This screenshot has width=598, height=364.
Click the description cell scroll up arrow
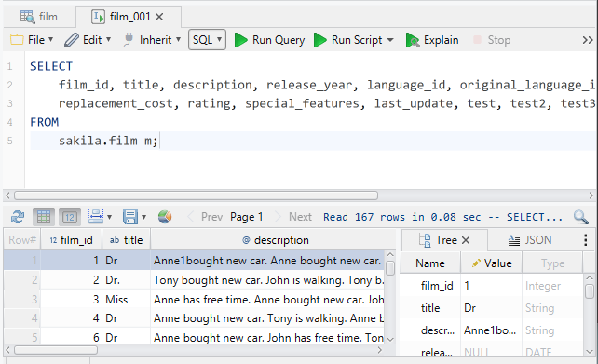point(390,254)
